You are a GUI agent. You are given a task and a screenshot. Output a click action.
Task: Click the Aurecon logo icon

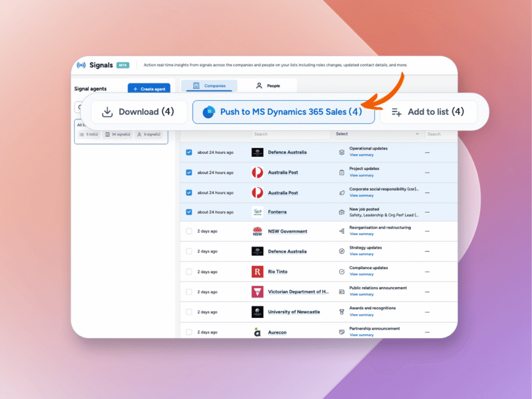coord(257,332)
